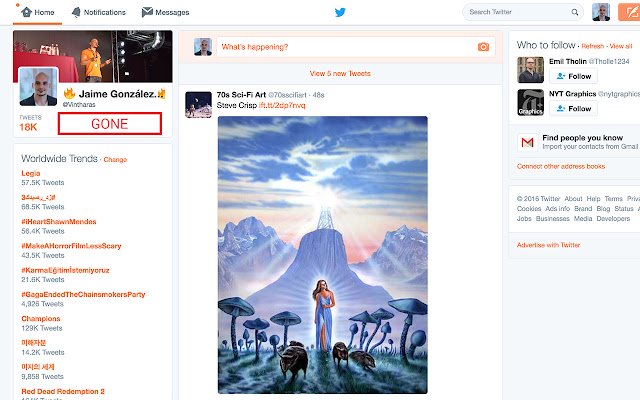Follow Emil Tholin
This screenshot has width=640, height=400.
click(x=573, y=76)
